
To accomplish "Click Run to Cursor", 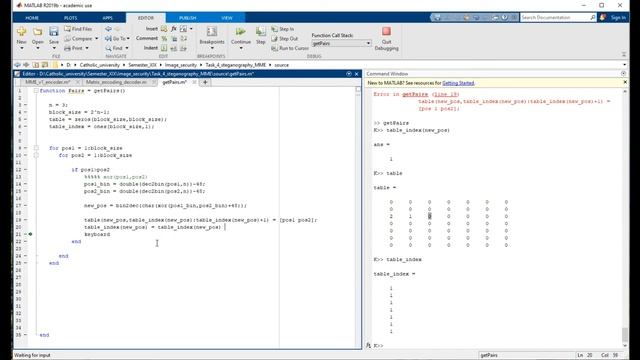I will tap(290, 48).
